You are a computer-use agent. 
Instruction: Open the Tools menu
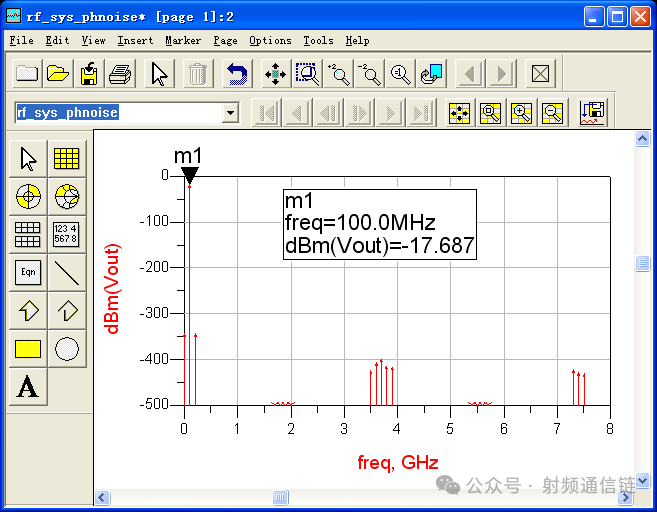click(x=318, y=41)
